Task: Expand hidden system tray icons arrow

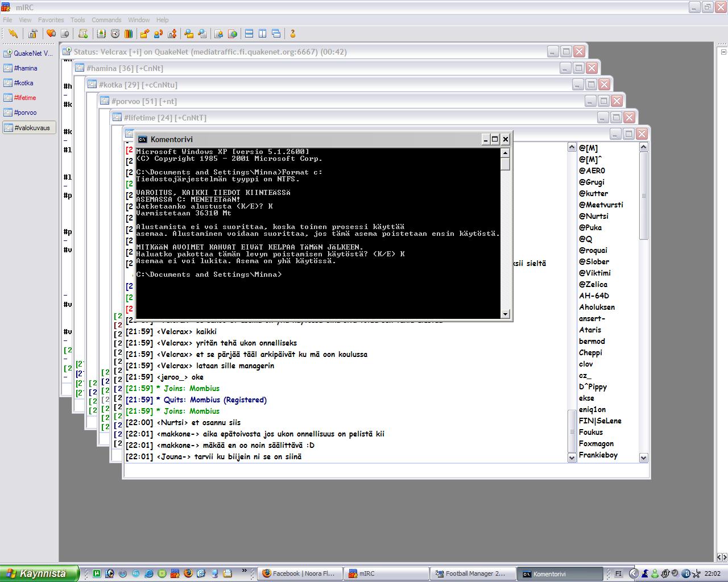Action: [633, 573]
